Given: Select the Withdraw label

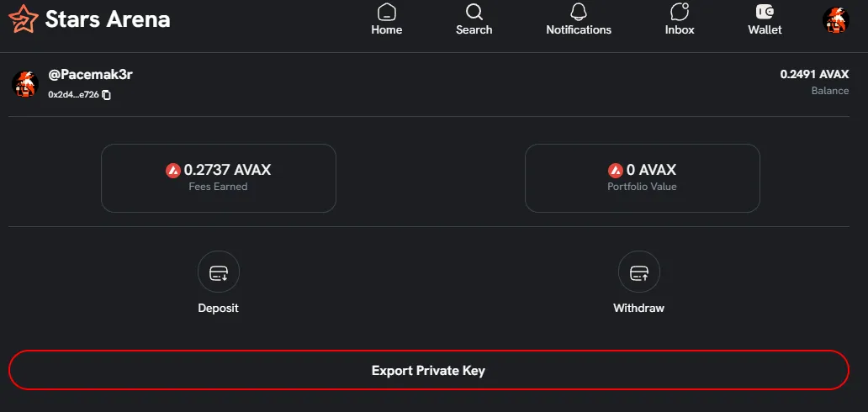Looking at the screenshot, I should pos(639,308).
